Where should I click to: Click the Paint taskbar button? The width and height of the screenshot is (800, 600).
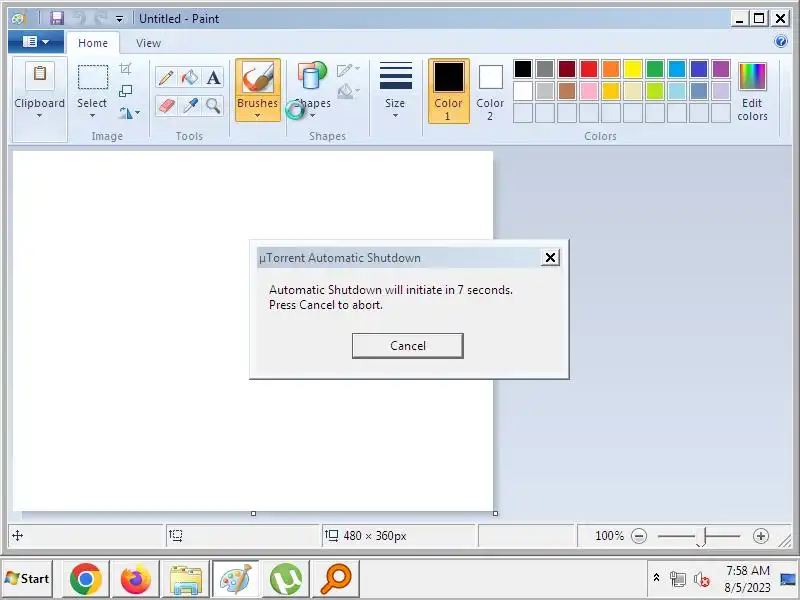(x=236, y=579)
